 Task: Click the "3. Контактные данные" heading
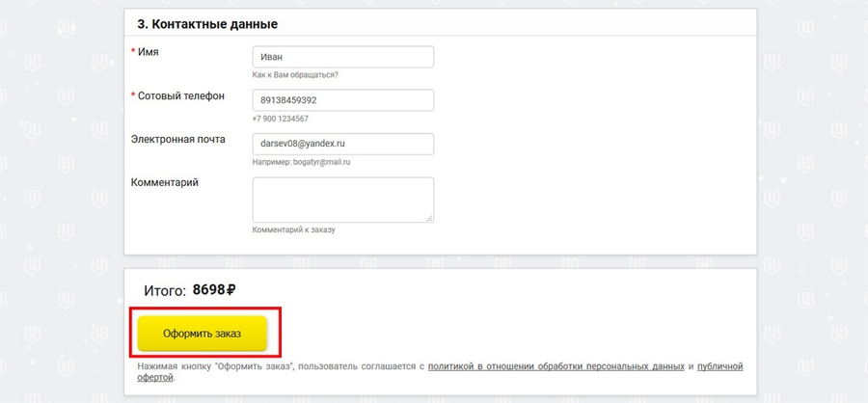207,24
